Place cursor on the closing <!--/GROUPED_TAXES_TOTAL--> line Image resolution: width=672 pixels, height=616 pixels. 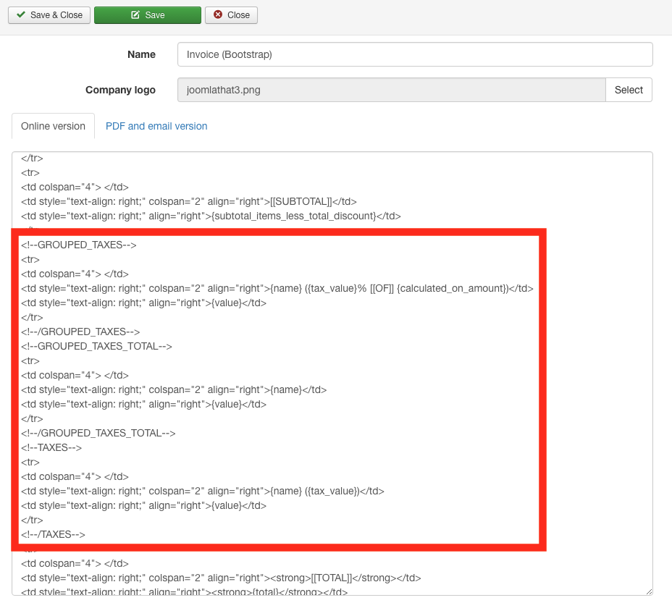tap(98, 433)
